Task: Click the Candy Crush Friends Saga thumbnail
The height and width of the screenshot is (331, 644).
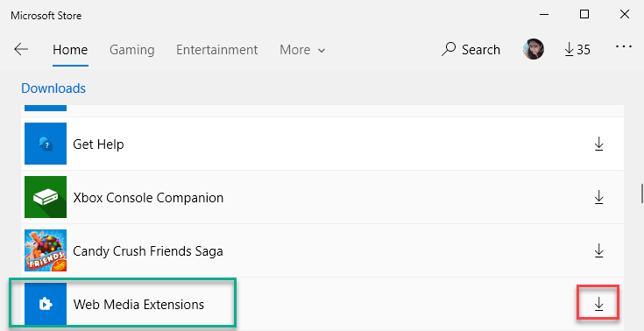Action: point(46,250)
